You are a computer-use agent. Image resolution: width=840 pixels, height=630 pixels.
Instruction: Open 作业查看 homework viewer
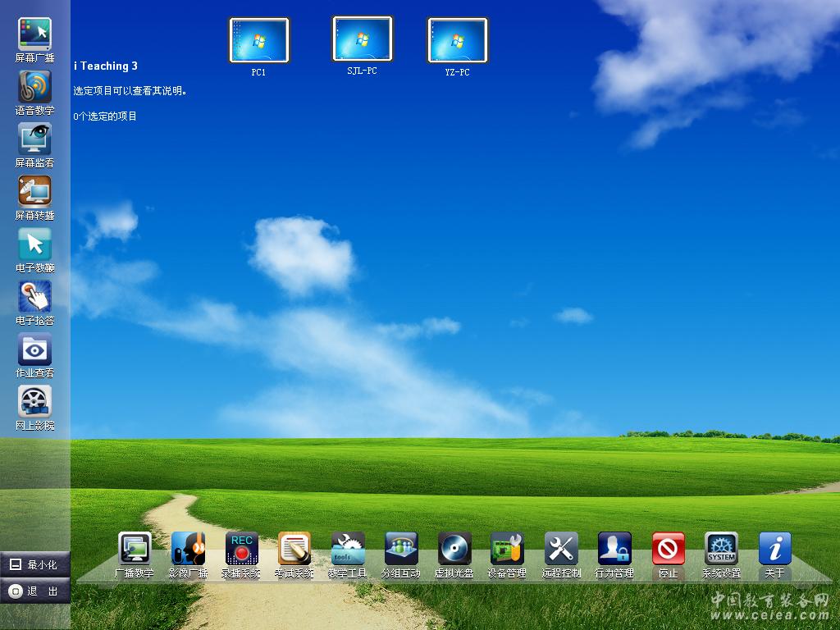click(34, 349)
